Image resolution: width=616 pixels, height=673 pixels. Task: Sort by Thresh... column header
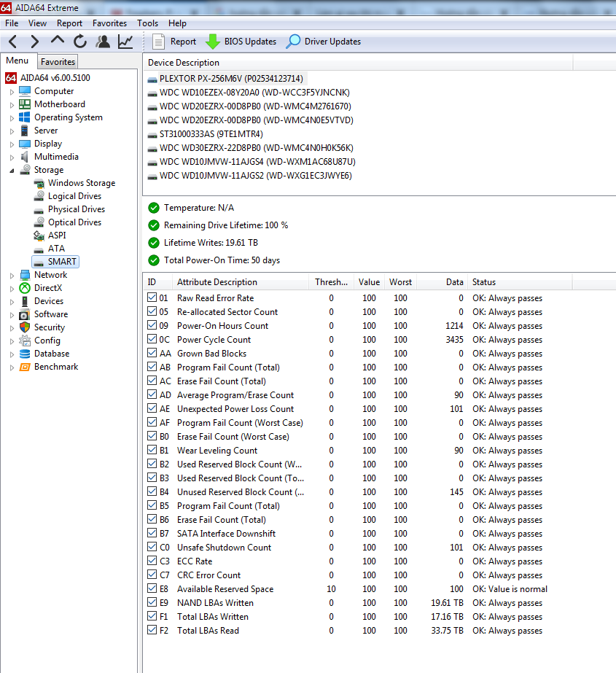tap(332, 282)
